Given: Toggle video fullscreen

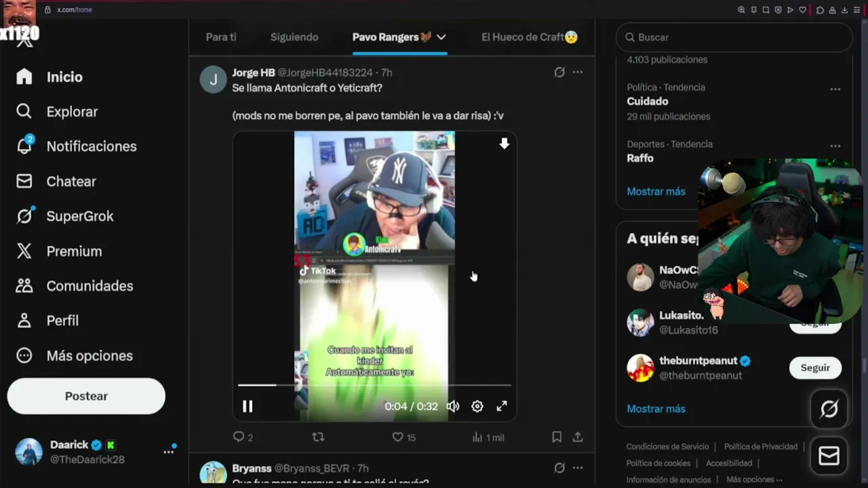Looking at the screenshot, I should tap(502, 406).
